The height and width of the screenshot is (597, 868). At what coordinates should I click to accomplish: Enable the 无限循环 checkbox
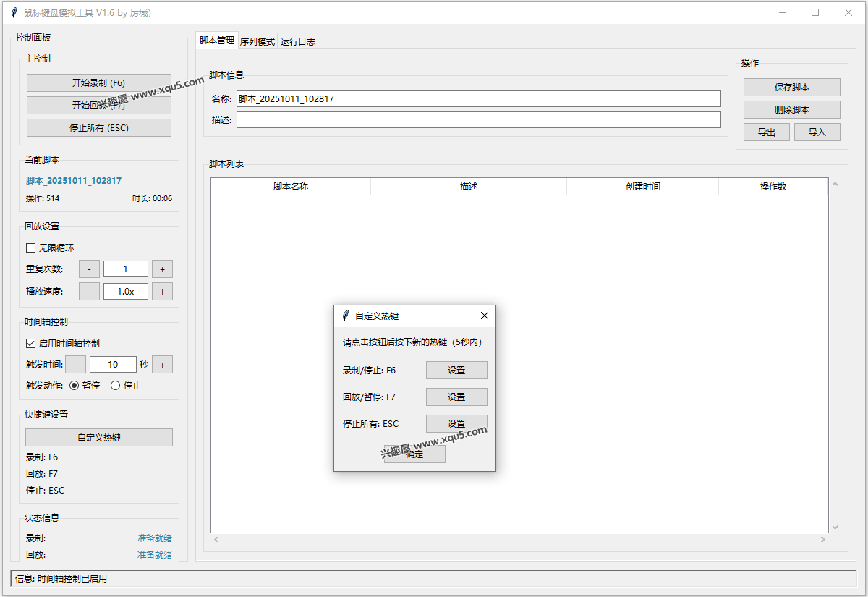pos(31,247)
